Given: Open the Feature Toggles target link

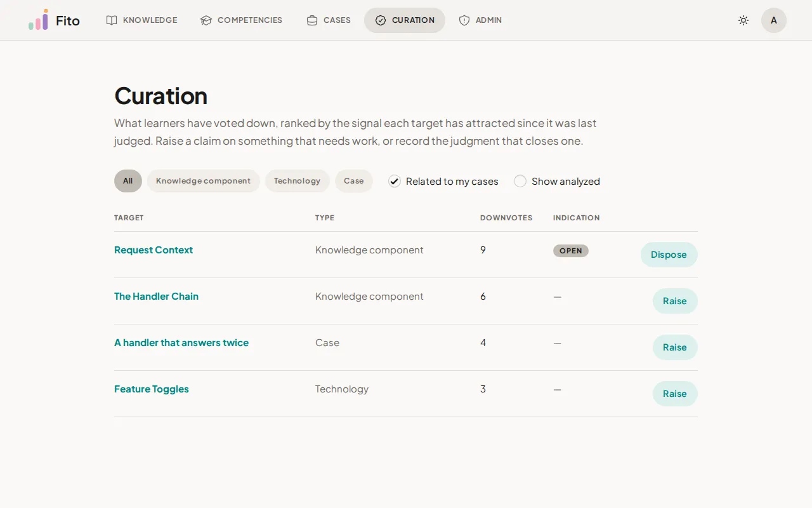Looking at the screenshot, I should pos(152,389).
